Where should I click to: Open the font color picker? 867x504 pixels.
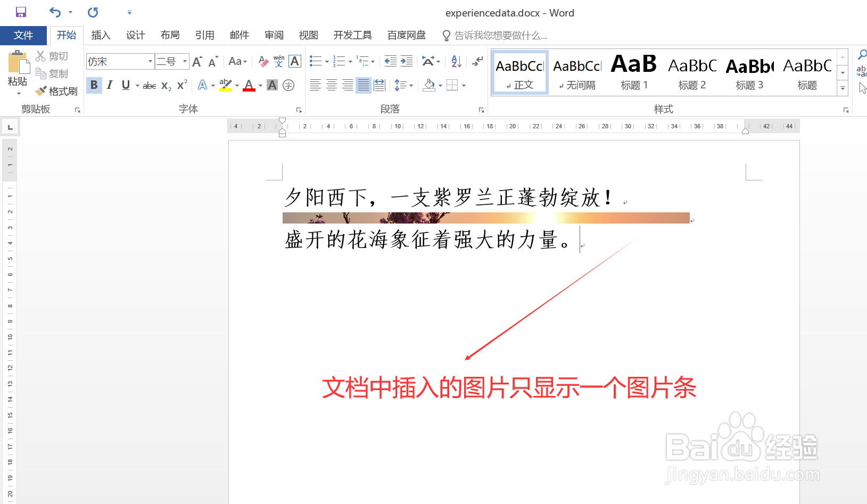(249, 85)
